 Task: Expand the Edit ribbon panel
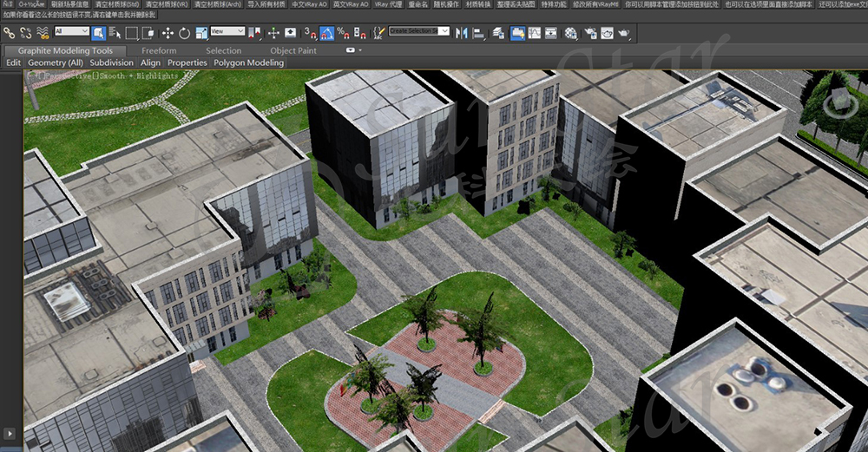pyautogui.click(x=13, y=63)
